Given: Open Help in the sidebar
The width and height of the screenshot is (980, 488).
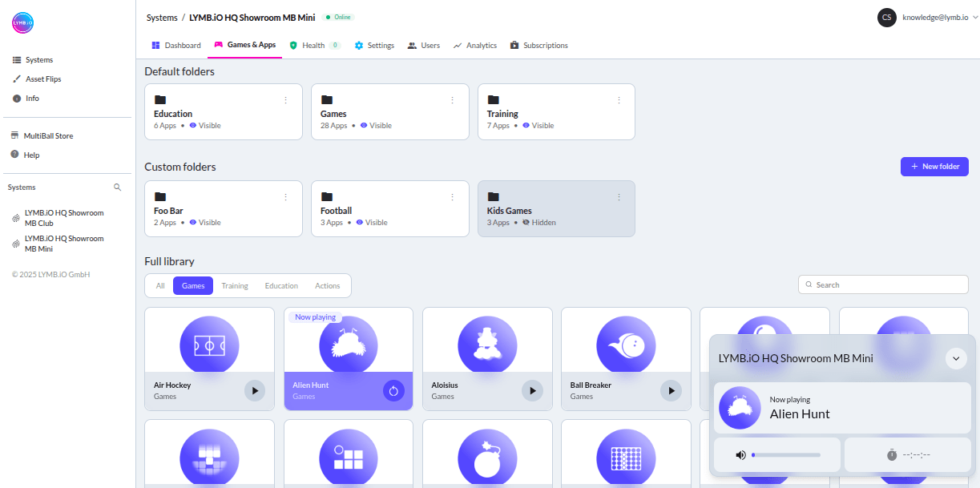Looking at the screenshot, I should pos(25,155).
